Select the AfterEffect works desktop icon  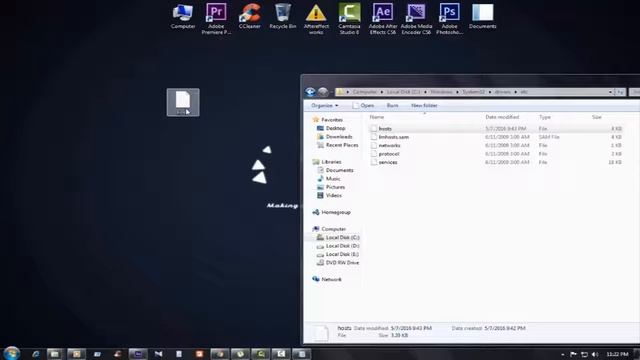click(x=316, y=18)
